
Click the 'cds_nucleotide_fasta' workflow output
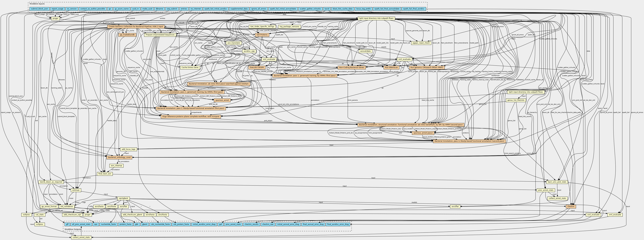(160, 224)
